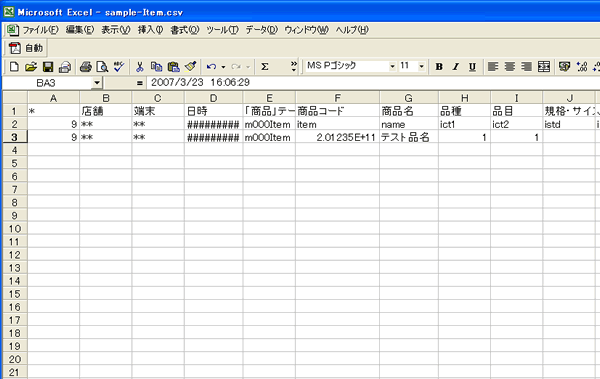Click the mail/send icon next to Save
Screen dimensions: 600x379
coord(65,67)
